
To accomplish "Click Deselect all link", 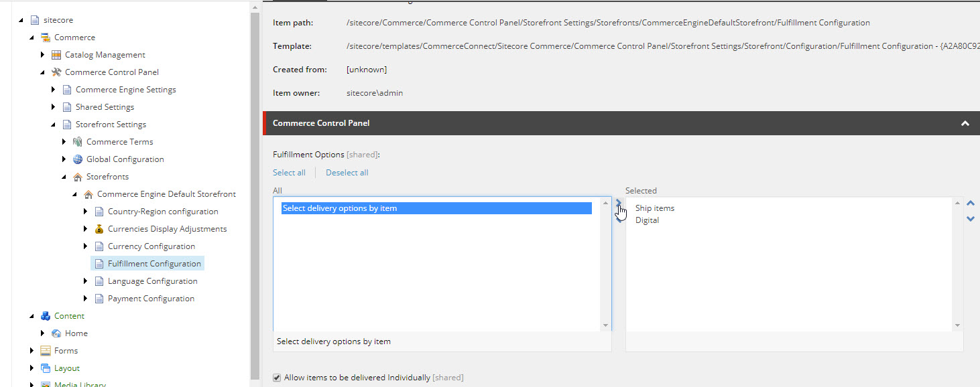I will [347, 173].
